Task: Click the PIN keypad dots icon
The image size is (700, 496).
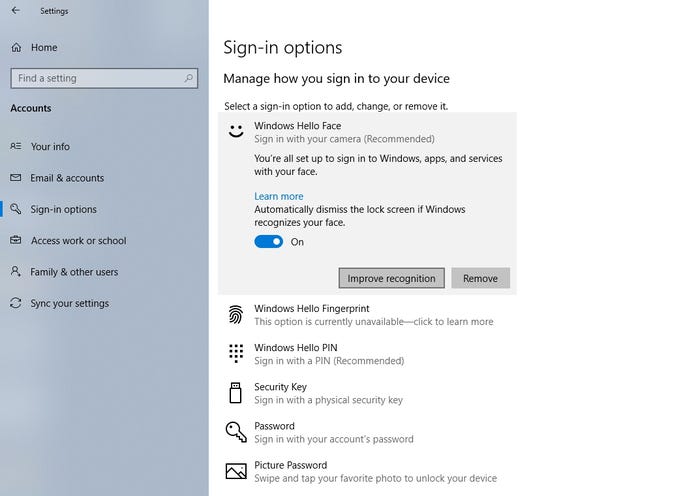Action: 236,354
